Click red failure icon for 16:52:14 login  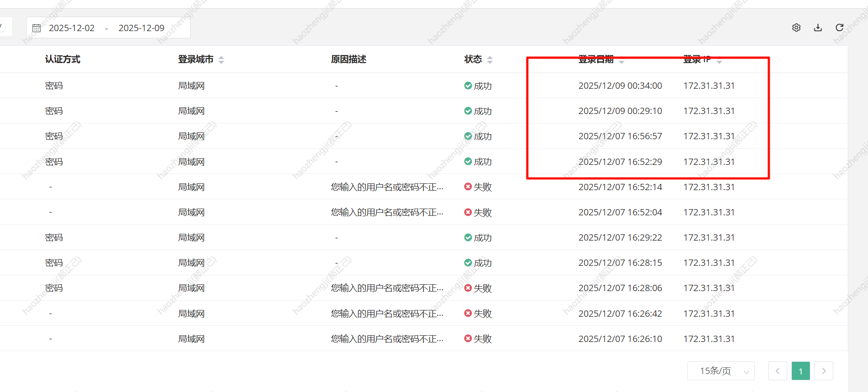pos(468,187)
